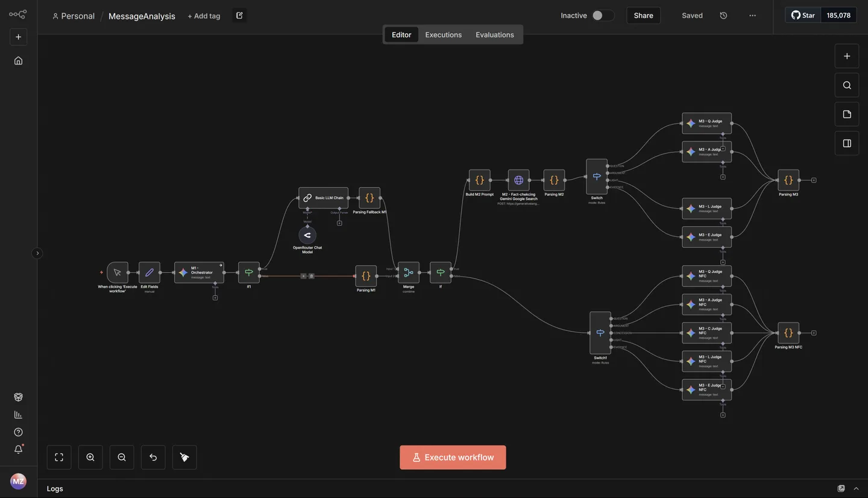Viewport: 868px width, 498px height.
Task: Click the reset zoom arrow button
Action: click(x=153, y=457)
